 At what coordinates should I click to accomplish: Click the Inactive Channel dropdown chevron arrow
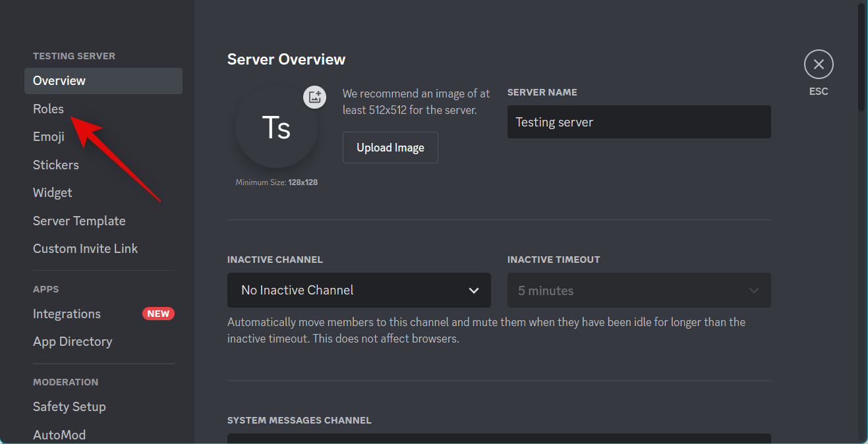(x=473, y=291)
